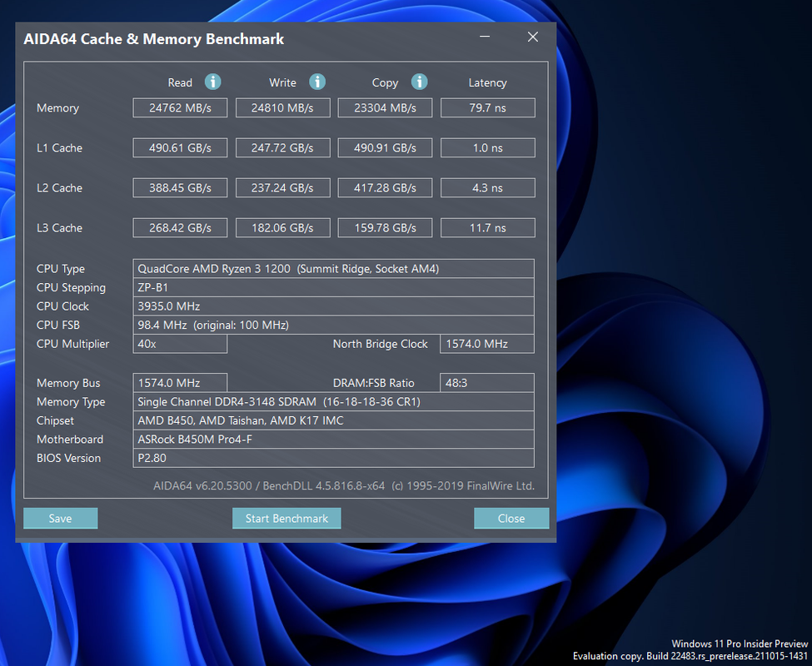This screenshot has height=666, width=812.
Task: Click the info icon next to Read
Action: click(213, 82)
